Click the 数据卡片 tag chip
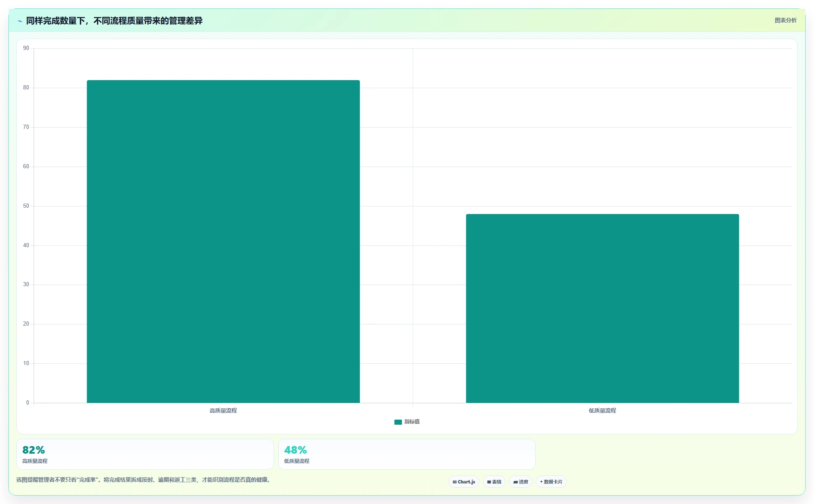The width and height of the screenshot is (814, 504). (x=551, y=482)
